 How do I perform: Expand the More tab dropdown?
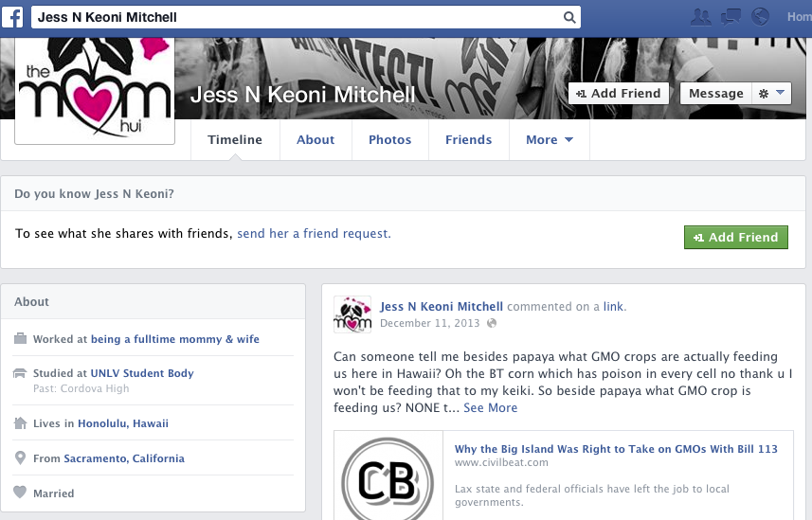pyautogui.click(x=550, y=140)
